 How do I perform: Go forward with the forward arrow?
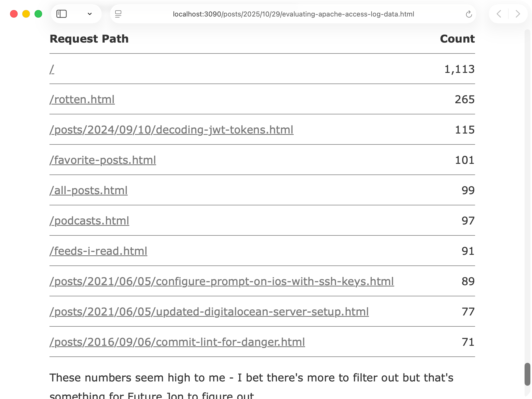(518, 14)
